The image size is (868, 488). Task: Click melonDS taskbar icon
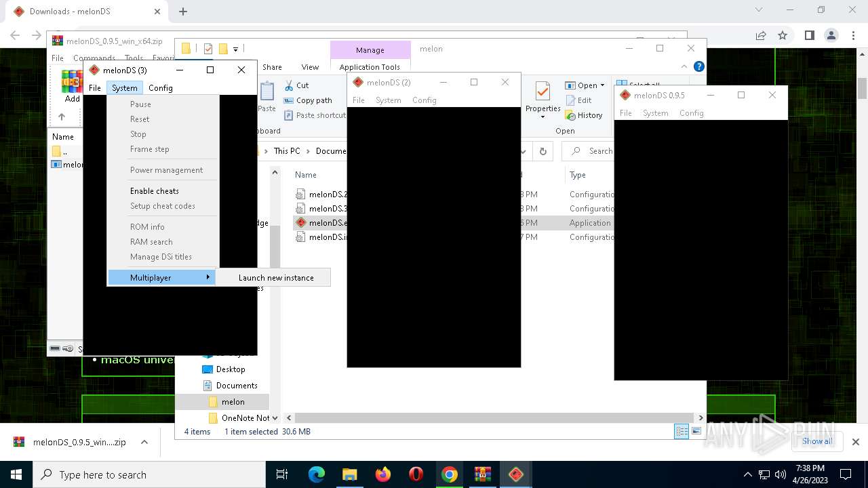(x=516, y=474)
